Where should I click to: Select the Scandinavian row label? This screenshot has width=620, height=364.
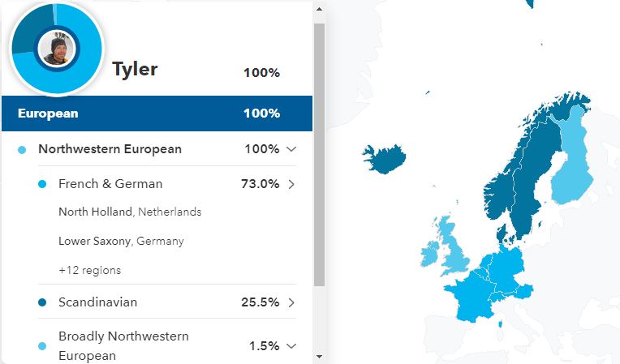pos(97,302)
